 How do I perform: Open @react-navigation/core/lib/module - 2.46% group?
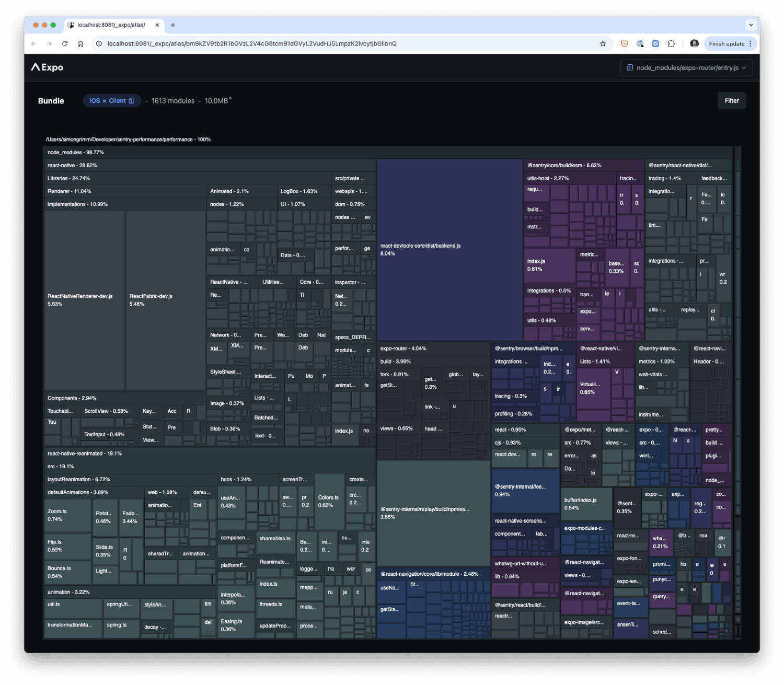point(433,574)
